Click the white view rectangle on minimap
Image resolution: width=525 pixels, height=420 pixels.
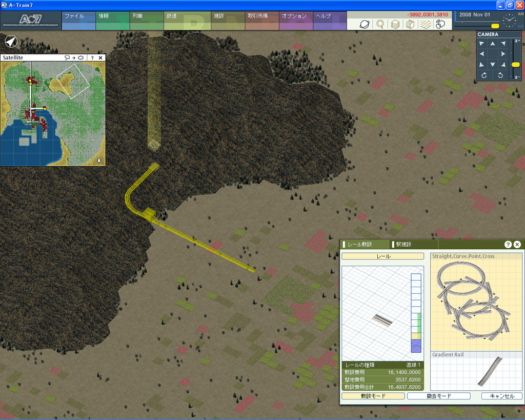tap(73, 82)
